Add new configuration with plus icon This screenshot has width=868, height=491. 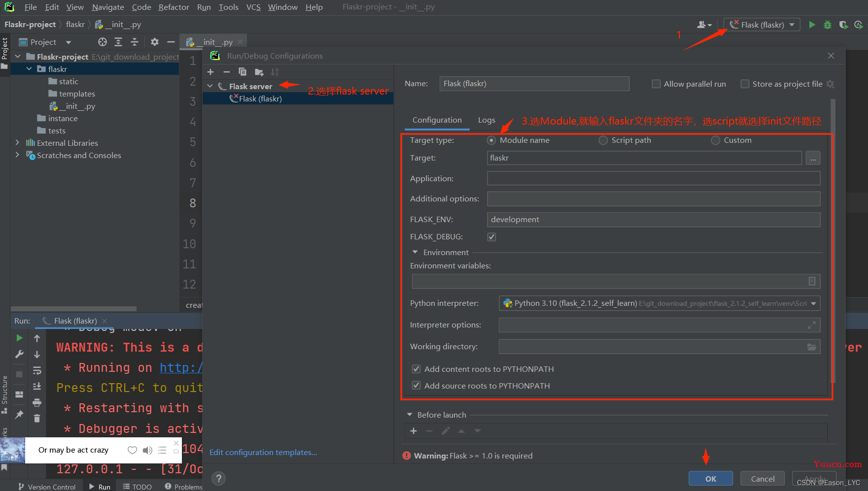click(210, 72)
